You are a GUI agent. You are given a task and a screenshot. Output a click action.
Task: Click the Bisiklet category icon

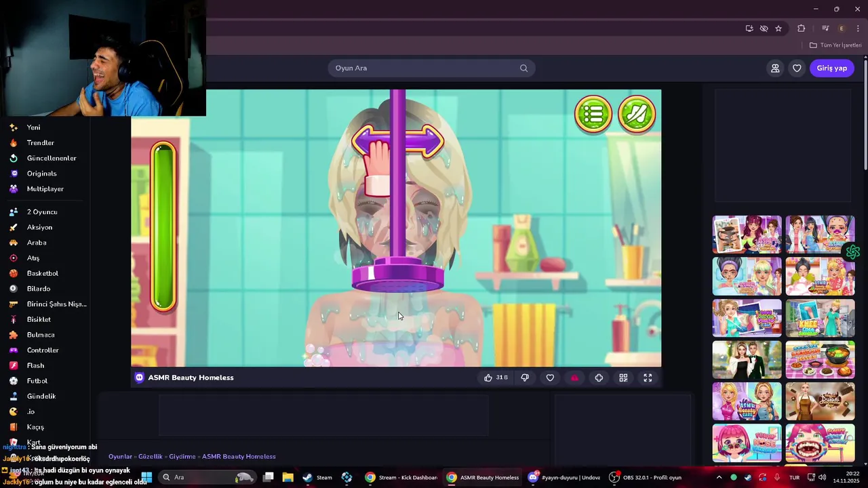pos(14,319)
